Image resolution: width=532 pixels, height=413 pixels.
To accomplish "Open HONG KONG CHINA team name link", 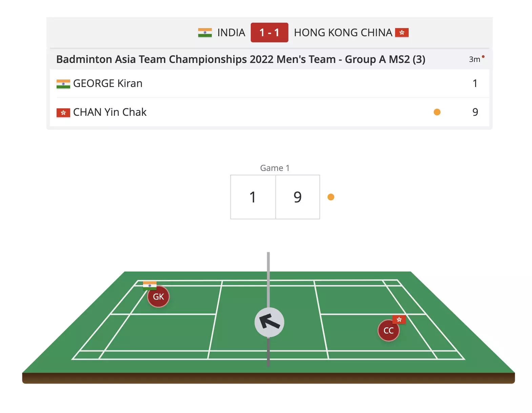I will pyautogui.click(x=343, y=32).
